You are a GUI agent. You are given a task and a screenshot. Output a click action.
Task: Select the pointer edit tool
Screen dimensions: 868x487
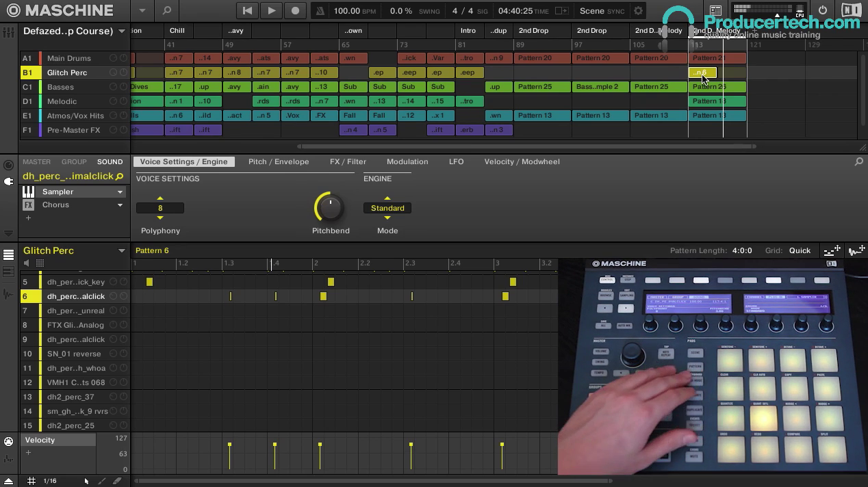point(86,481)
